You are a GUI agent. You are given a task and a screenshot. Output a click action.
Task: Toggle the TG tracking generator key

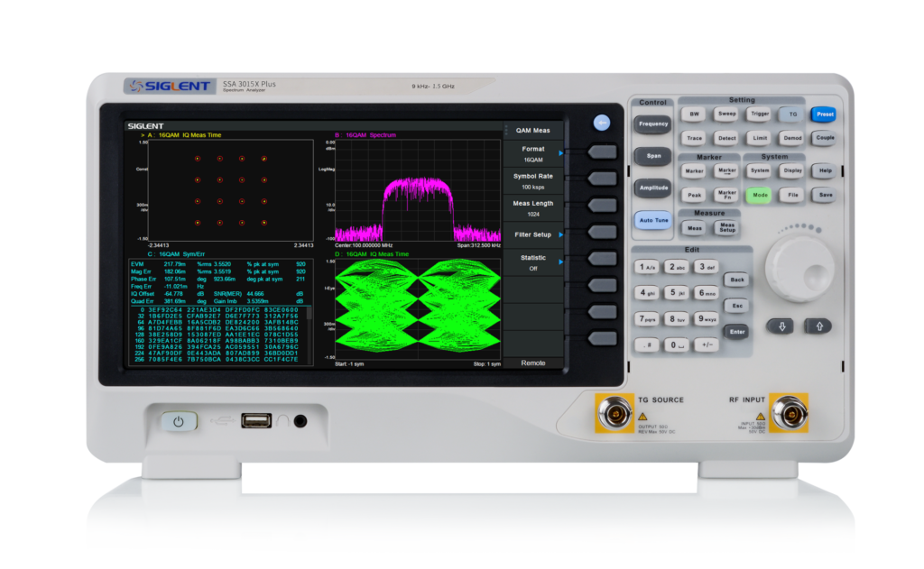click(x=791, y=115)
